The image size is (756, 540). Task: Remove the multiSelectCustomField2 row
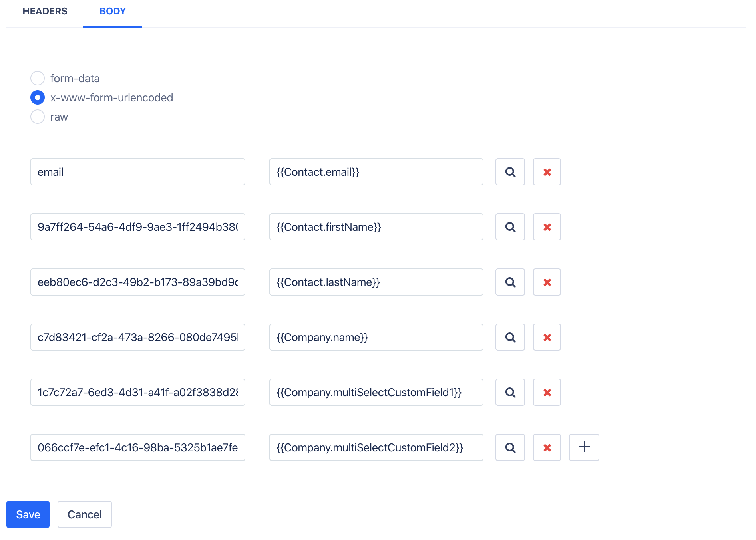pos(547,447)
